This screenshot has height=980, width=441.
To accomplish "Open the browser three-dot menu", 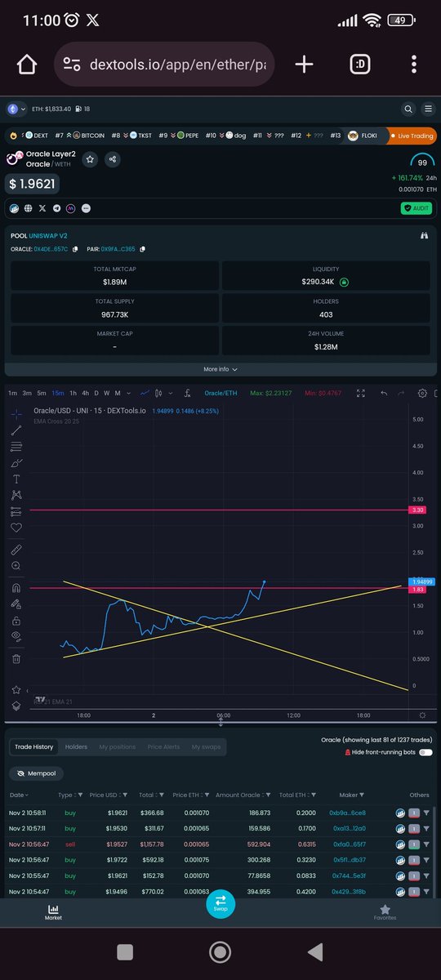I will 414,65.
